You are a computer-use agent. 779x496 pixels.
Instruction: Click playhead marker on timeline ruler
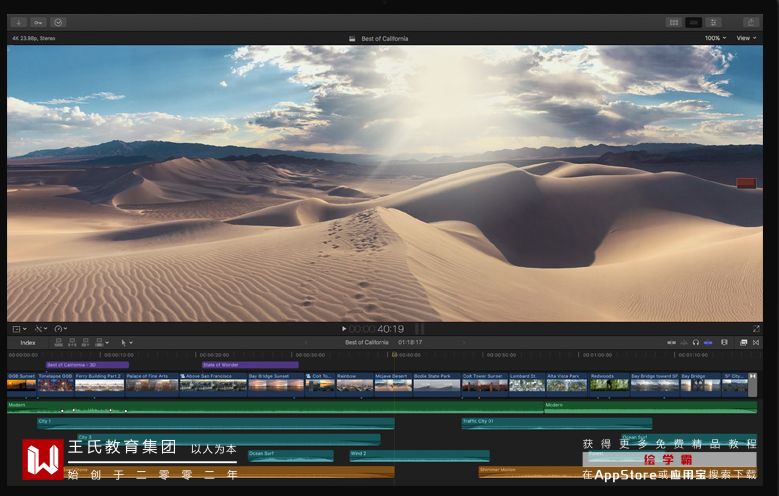point(394,354)
